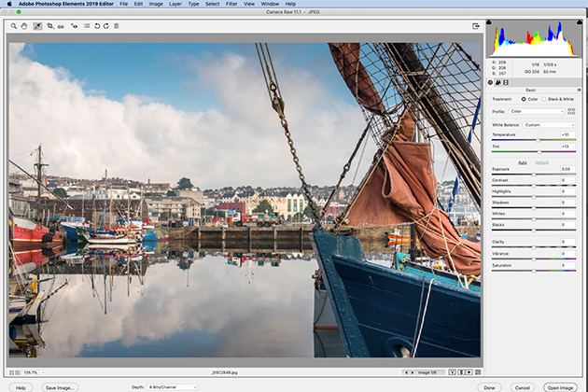Toggle full screen mode icon
This screenshot has height=392, width=588.
click(476, 26)
